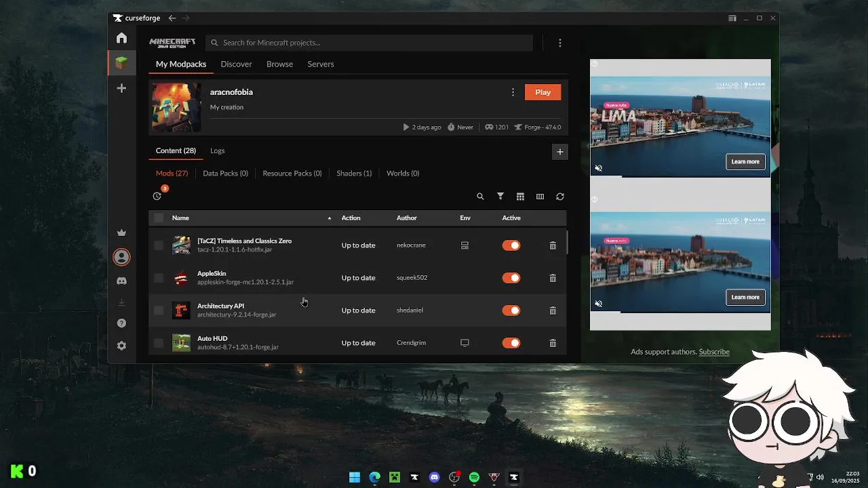
Task: Tick the checkbox for TaCZ row
Action: [x=159, y=245]
